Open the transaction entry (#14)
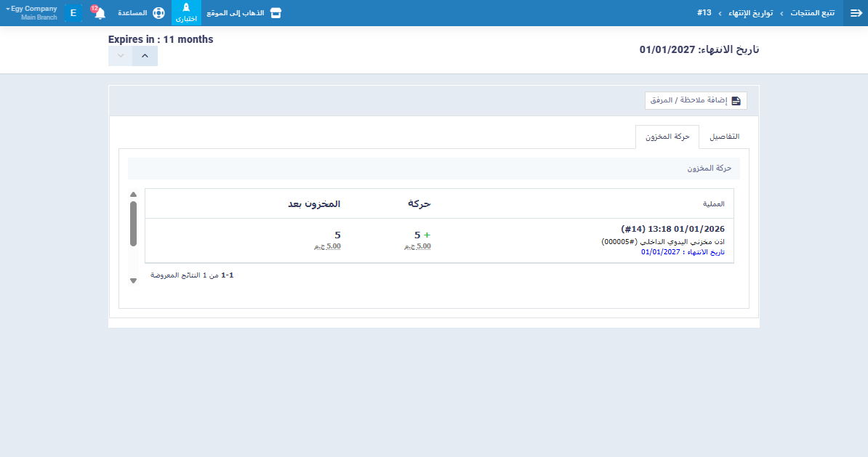 [x=672, y=228]
